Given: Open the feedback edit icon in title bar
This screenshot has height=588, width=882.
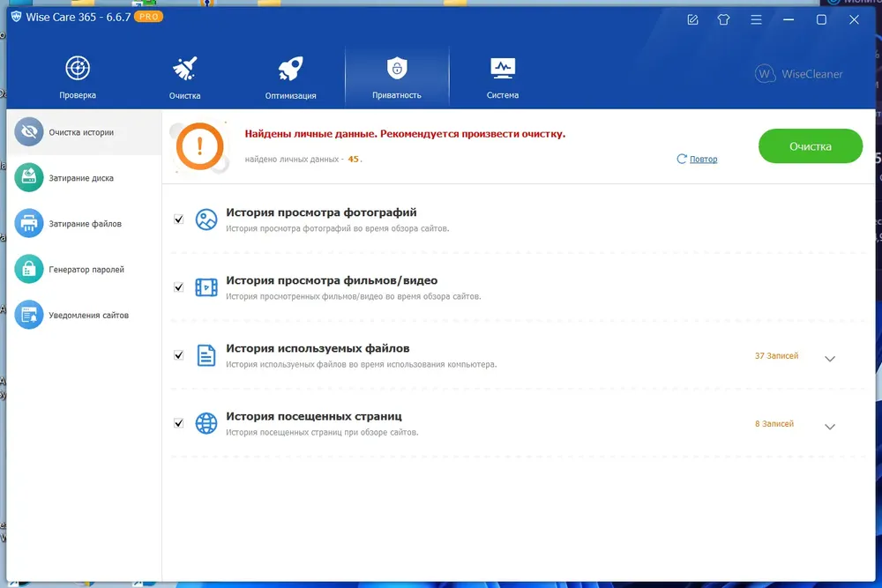Looking at the screenshot, I should pos(692,19).
